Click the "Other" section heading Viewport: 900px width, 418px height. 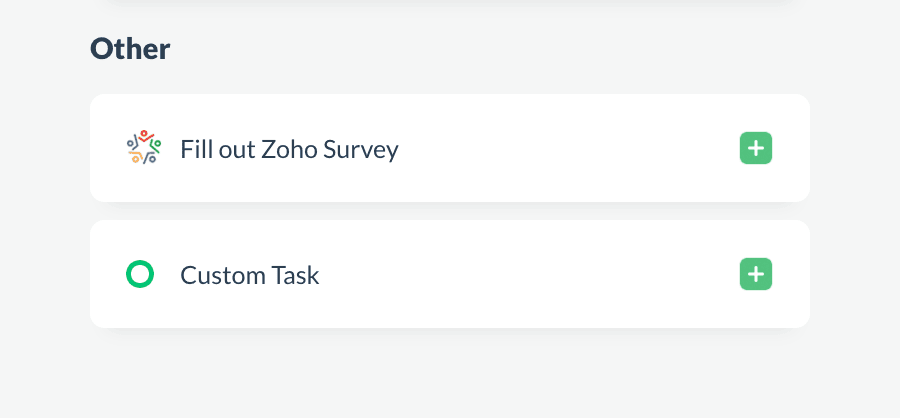130,48
